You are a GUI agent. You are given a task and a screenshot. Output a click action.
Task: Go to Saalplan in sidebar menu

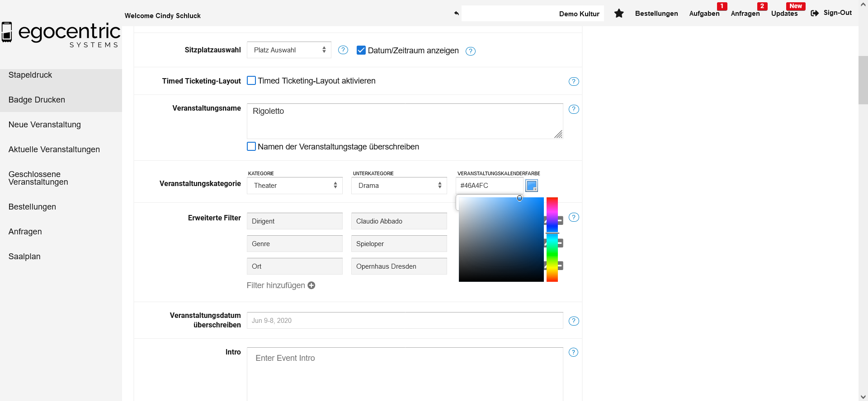24,256
